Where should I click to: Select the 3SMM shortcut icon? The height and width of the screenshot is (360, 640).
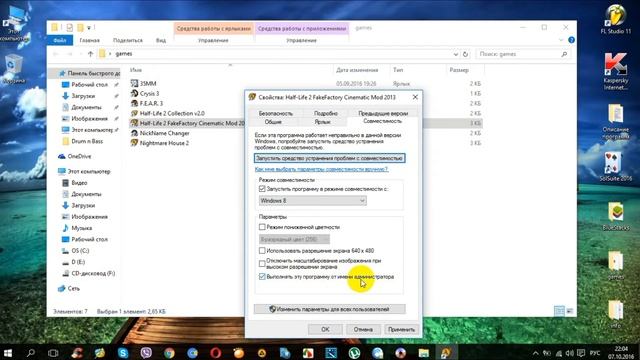coord(134,83)
